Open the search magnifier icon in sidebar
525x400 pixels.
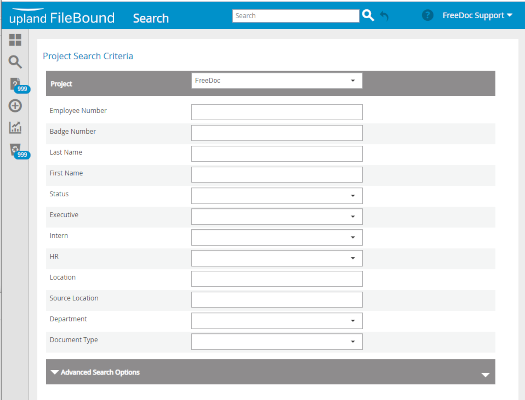coord(15,62)
